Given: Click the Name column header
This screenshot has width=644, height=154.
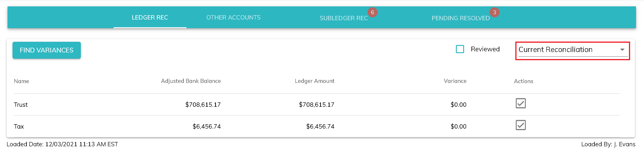Looking at the screenshot, I should coord(21,81).
